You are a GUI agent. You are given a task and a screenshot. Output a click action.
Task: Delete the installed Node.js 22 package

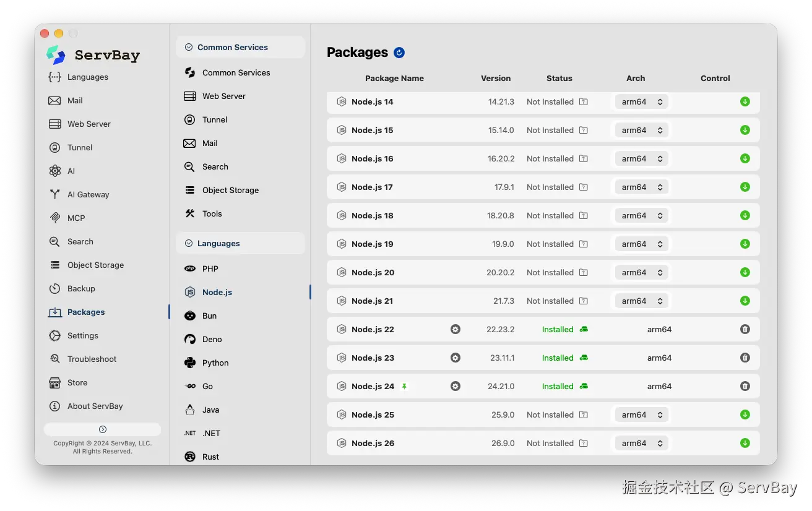point(745,329)
